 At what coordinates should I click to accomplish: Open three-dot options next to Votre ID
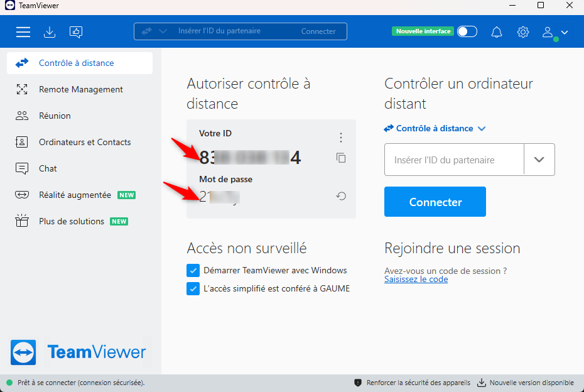(x=341, y=138)
